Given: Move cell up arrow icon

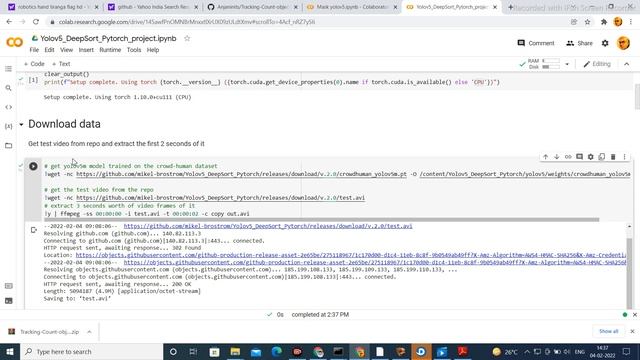Looking at the screenshot, I should pos(545,157).
